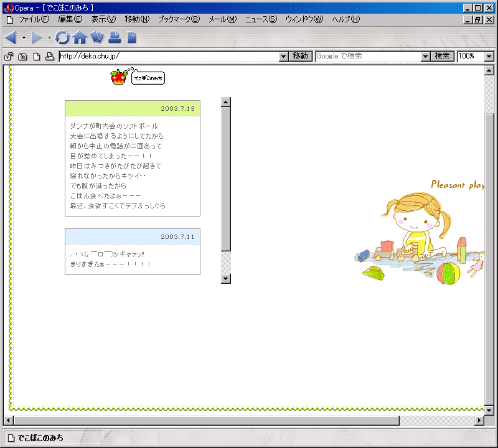Open the Forward button history dropdown
This screenshot has width=498, height=448.
point(49,37)
